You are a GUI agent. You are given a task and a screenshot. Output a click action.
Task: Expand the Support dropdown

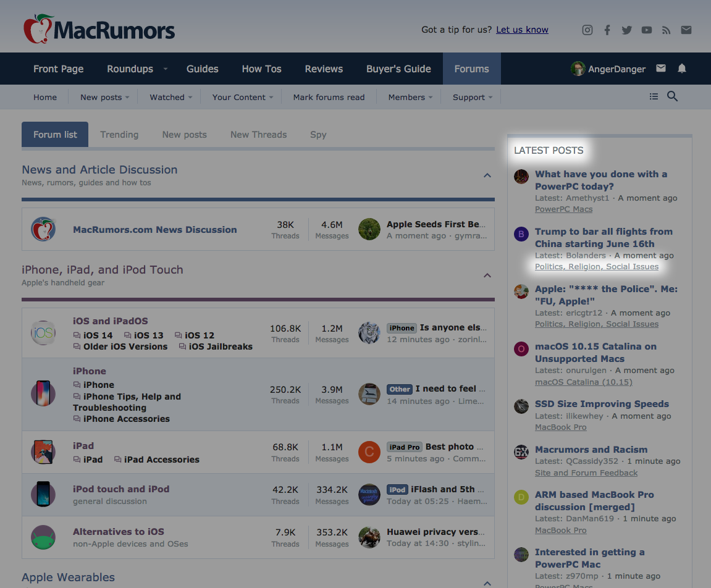tap(490, 98)
